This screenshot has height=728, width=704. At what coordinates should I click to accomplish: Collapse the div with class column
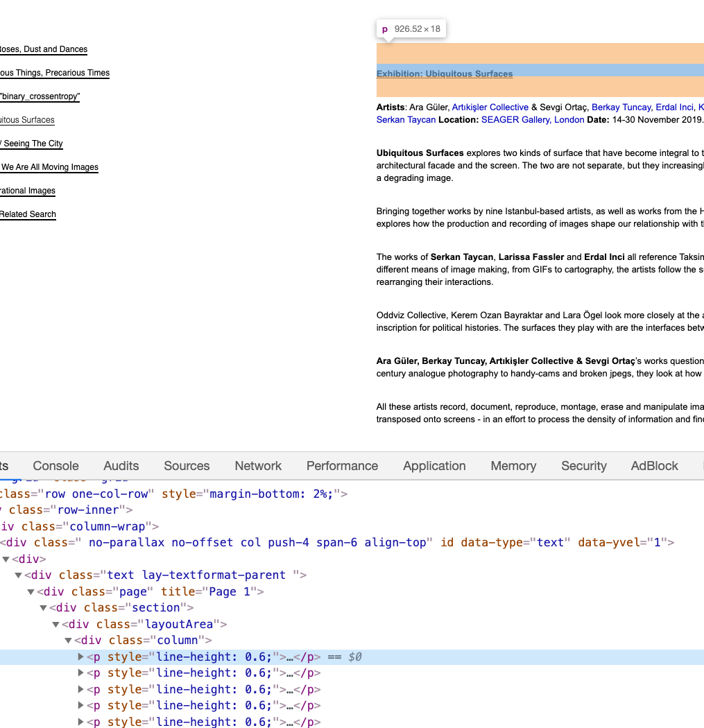click(68, 640)
